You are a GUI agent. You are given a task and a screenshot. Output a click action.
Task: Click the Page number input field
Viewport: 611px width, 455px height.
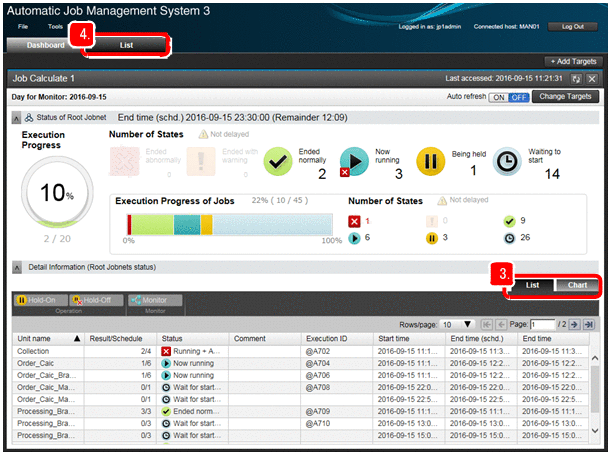tap(544, 325)
